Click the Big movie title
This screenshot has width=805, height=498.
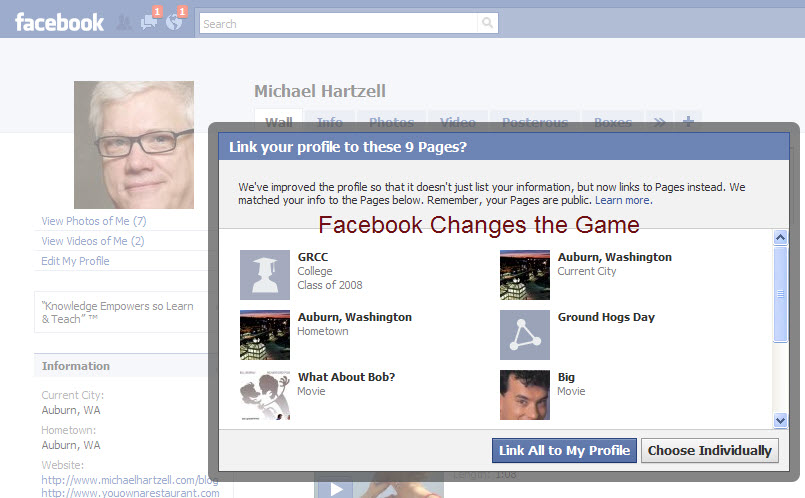[x=566, y=377]
